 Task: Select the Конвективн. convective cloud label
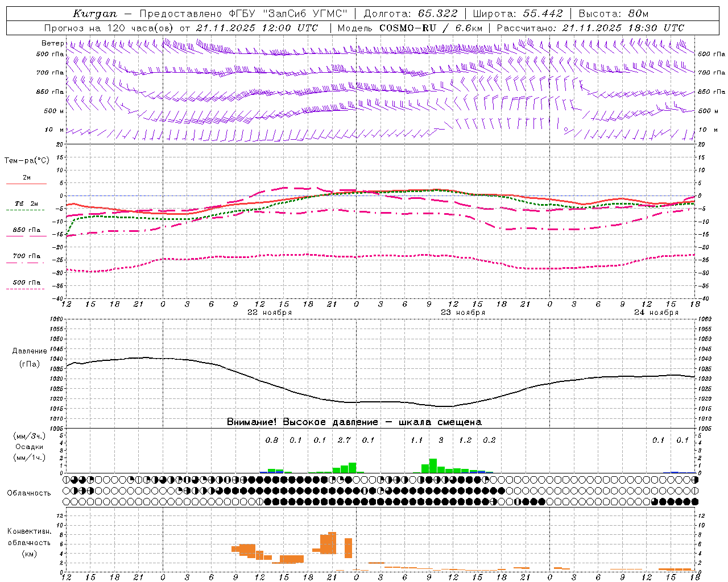[30, 531]
